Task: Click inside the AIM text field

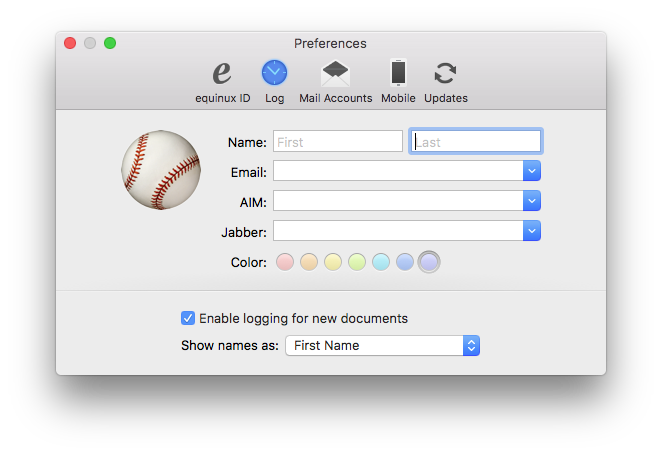Action: tap(398, 201)
